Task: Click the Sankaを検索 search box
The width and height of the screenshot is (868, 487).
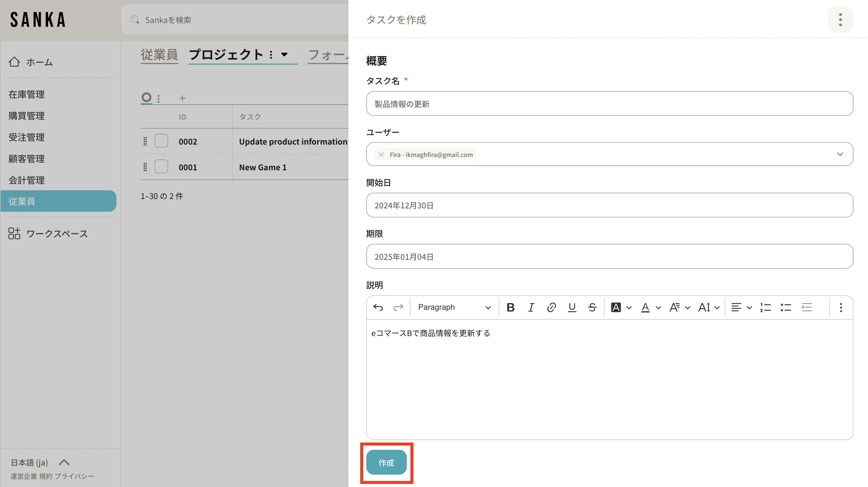Action: tap(235, 20)
